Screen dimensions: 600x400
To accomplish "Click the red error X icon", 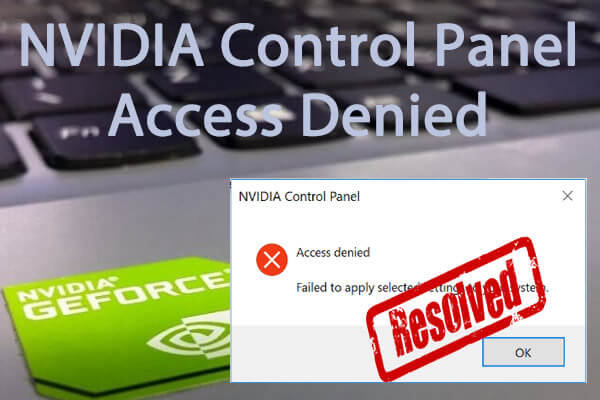I will 272,260.
